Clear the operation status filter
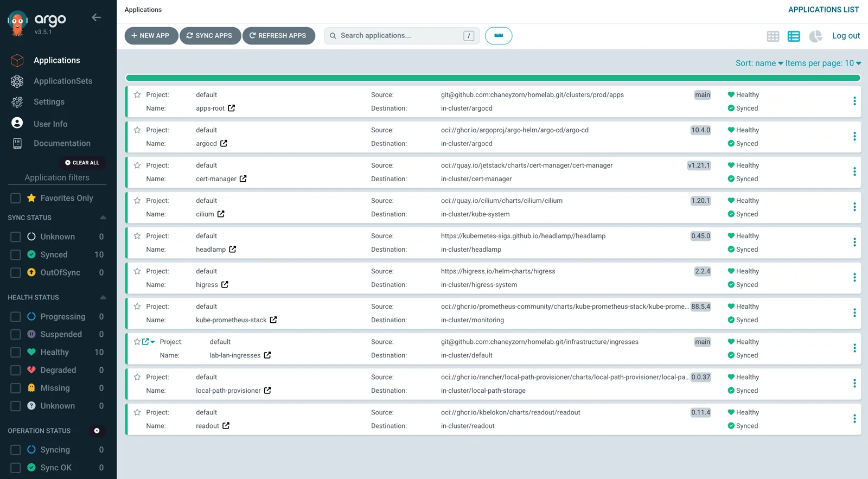The height and width of the screenshot is (479, 868). pos(97,431)
